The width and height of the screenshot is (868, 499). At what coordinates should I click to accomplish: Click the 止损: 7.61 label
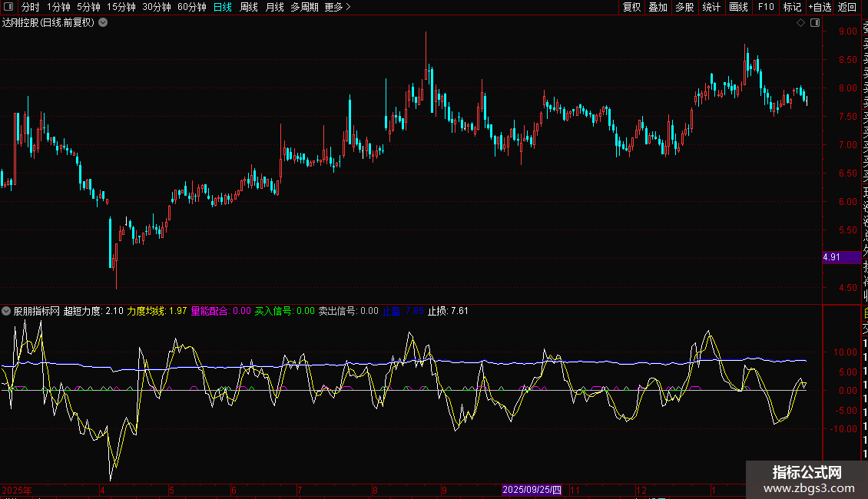[448, 311]
